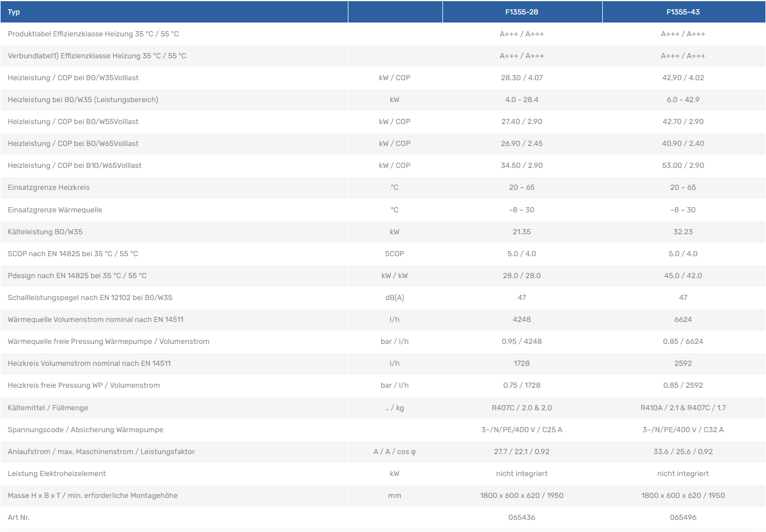Select the R410A / 2.1 & R407C / 1.7 cell
Viewport: 766px width, 532px height.
pos(683,408)
